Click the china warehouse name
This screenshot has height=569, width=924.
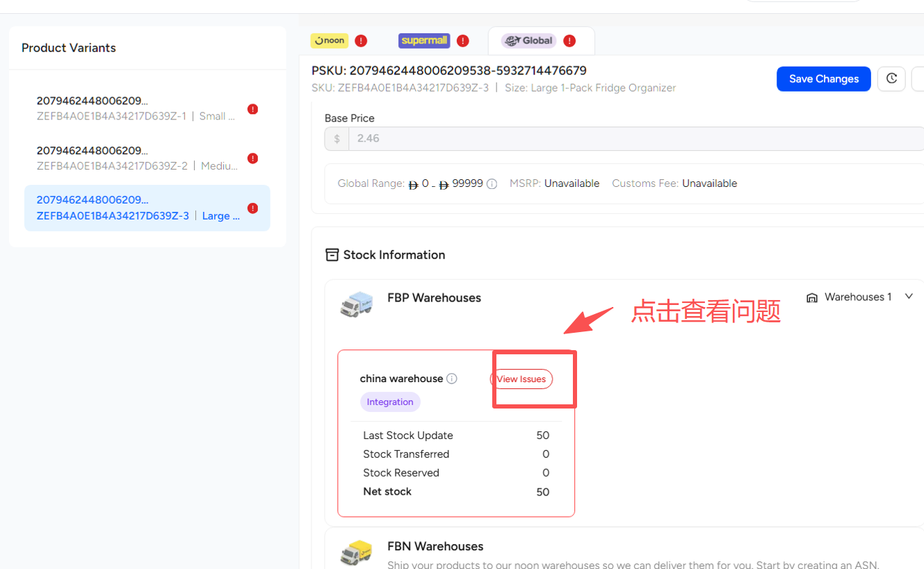pos(401,379)
